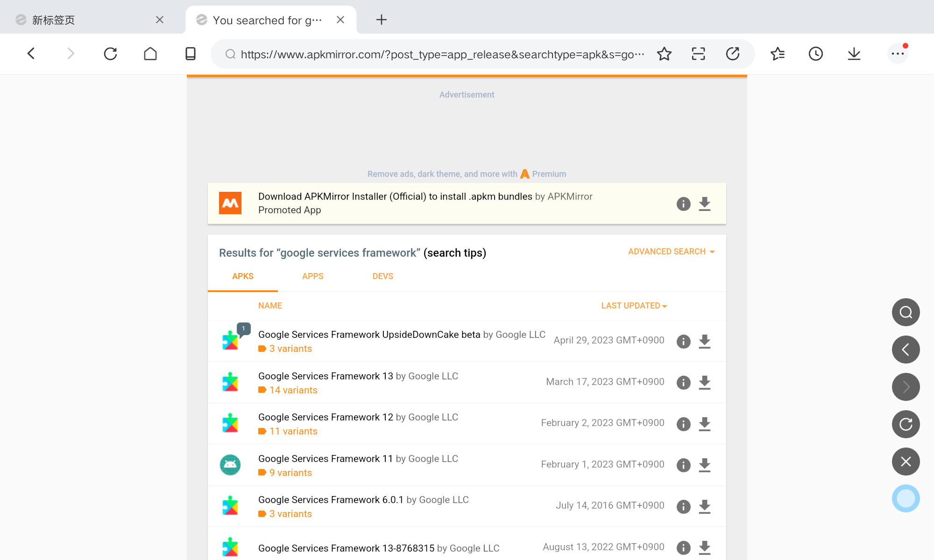Image resolution: width=934 pixels, height=560 pixels.
Task: Click info icon for Framework 13
Action: [x=683, y=383]
